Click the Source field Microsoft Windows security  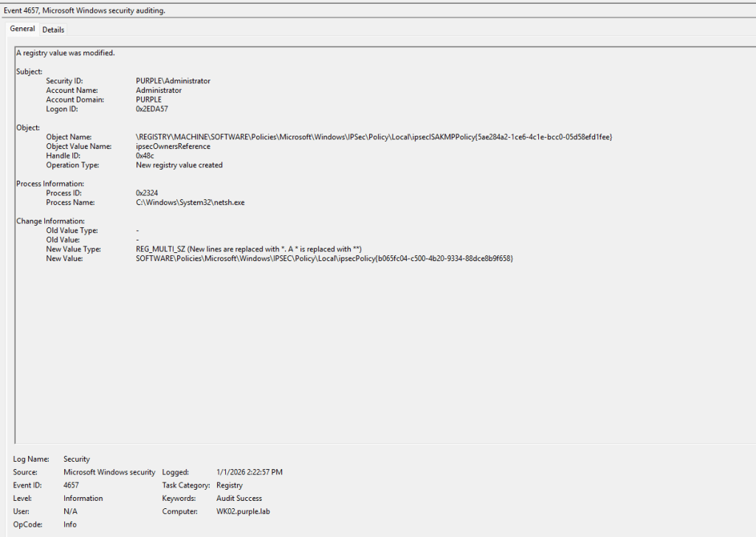(109, 472)
